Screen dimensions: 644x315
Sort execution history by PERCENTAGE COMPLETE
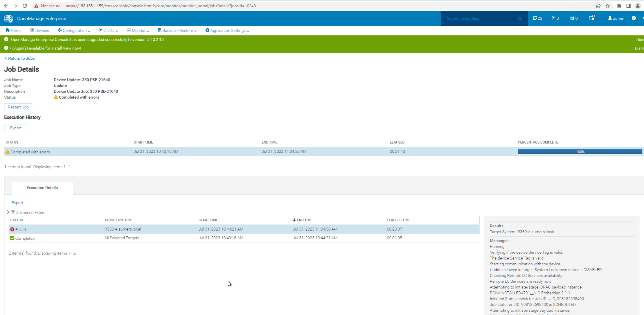coord(538,142)
